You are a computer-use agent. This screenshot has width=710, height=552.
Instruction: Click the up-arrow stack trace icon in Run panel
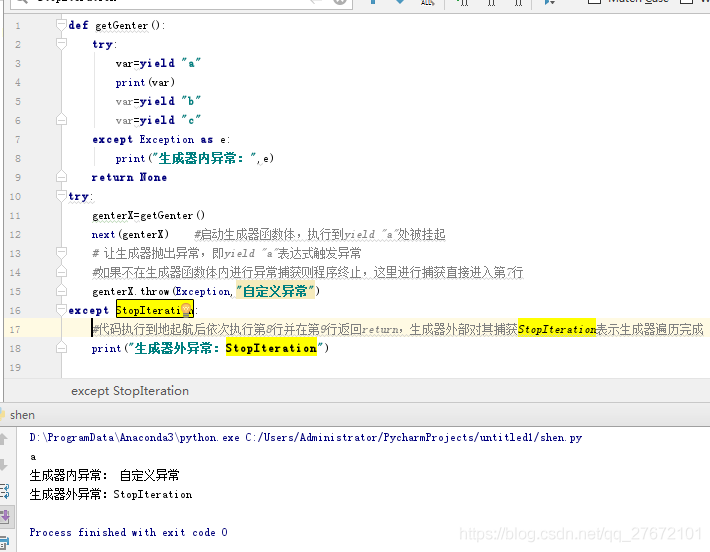click(x=4, y=439)
